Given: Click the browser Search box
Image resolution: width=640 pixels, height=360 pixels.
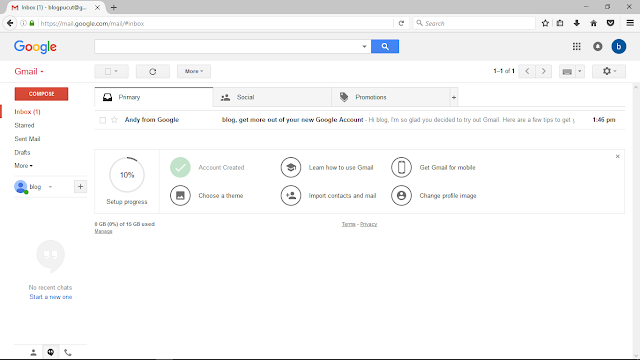Looking at the screenshot, I should (474, 24).
